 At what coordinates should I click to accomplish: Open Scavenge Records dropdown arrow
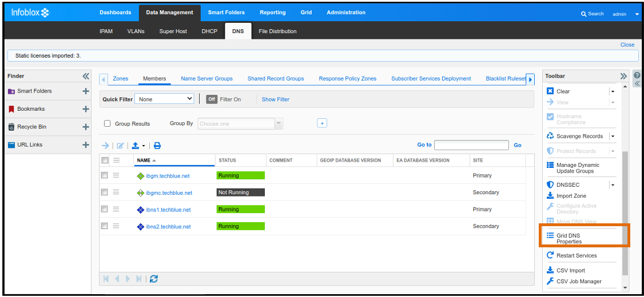(613, 136)
